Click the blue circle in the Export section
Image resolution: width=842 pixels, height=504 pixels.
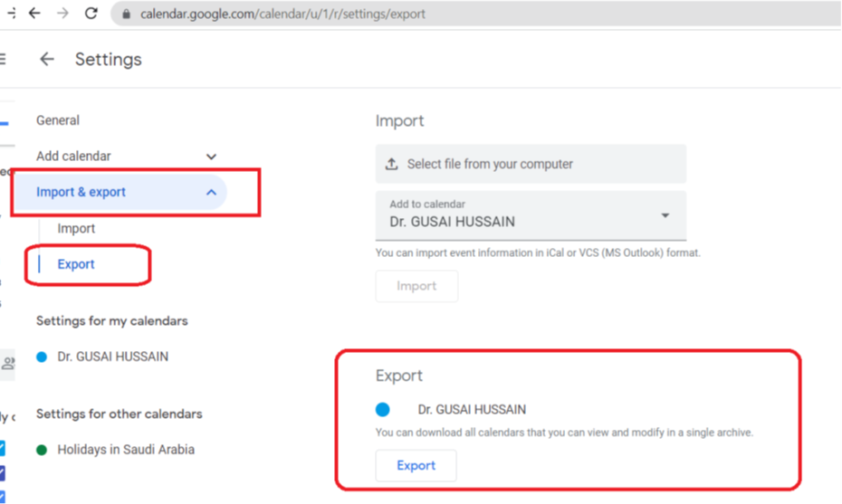click(382, 410)
